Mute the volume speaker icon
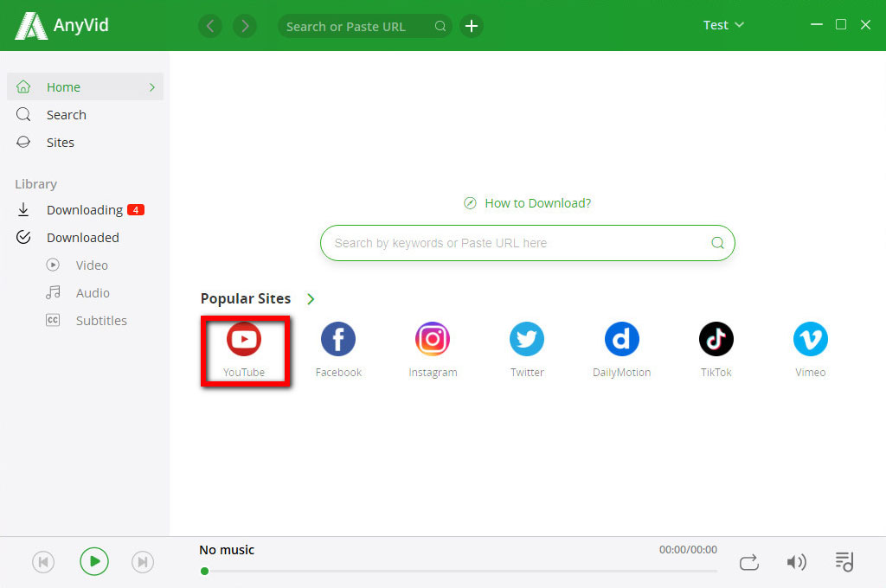Screen dimensions: 886x588 click(797, 562)
